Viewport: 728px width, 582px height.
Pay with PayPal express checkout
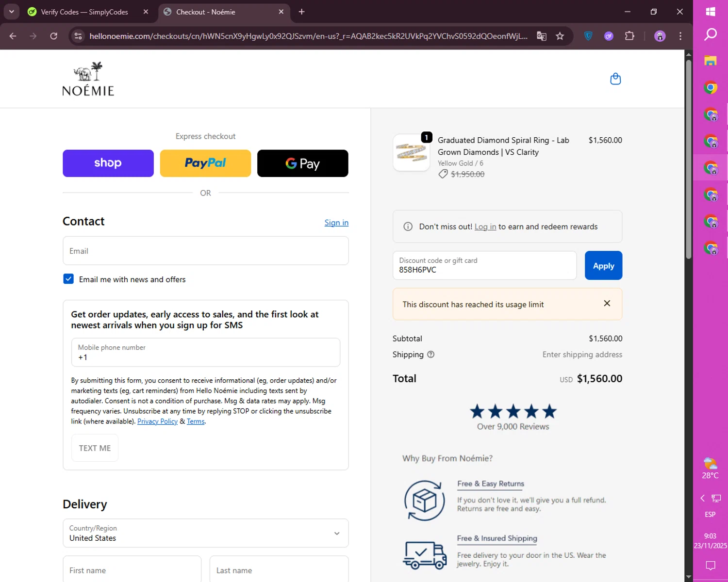click(205, 163)
